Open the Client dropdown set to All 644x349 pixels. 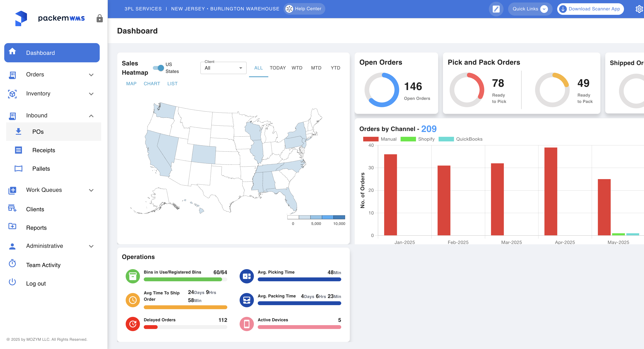223,68
